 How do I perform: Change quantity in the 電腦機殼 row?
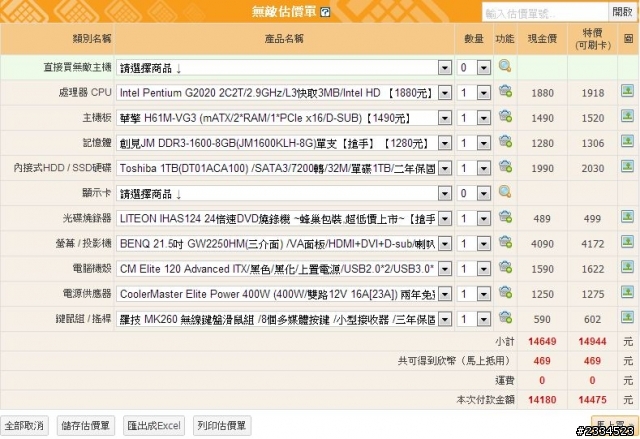click(473, 269)
